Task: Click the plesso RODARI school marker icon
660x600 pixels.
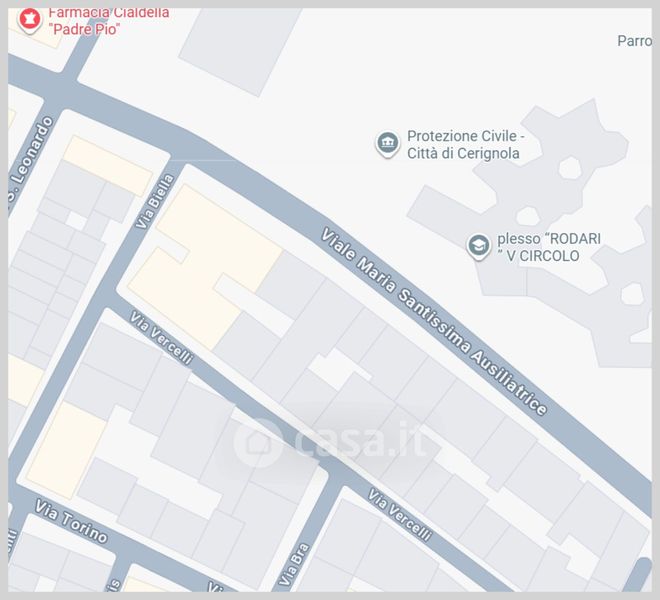Action: click(x=479, y=246)
